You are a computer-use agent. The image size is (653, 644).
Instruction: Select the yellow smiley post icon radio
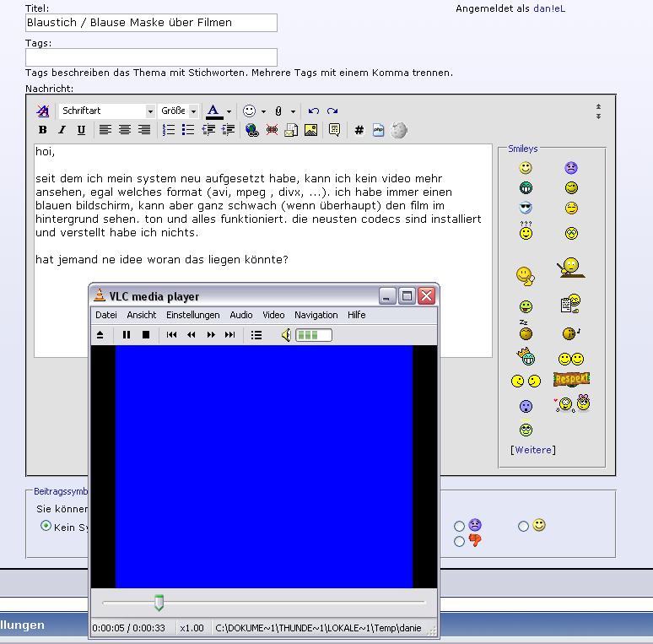coord(523,527)
